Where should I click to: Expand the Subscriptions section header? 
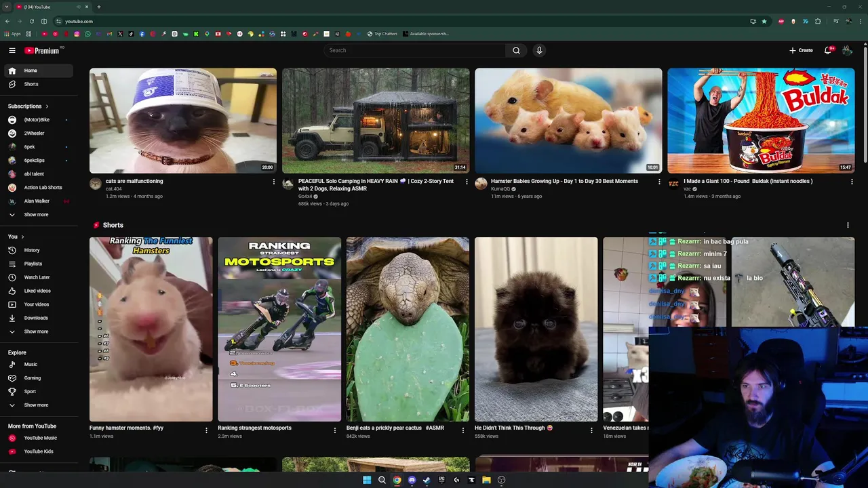[28, 106]
